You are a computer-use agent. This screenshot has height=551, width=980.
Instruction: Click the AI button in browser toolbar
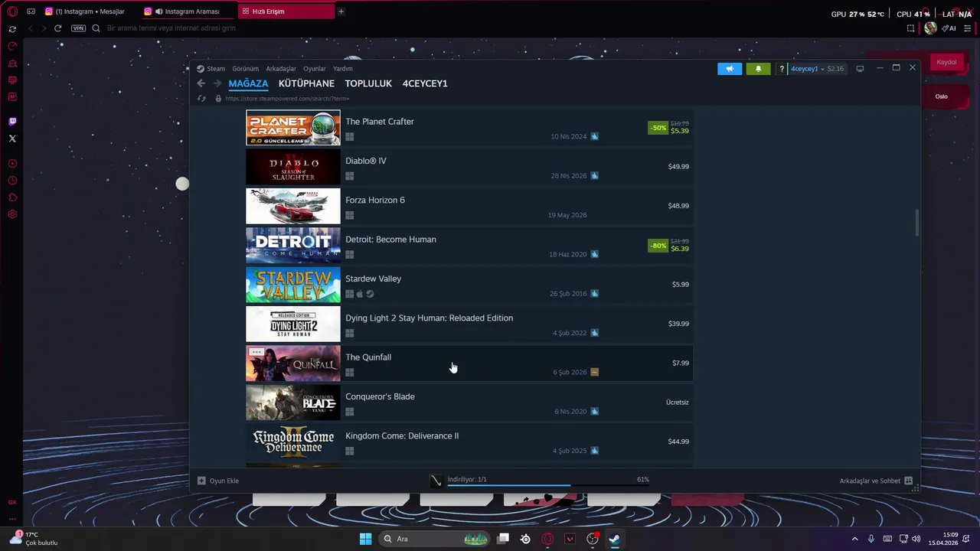point(949,28)
